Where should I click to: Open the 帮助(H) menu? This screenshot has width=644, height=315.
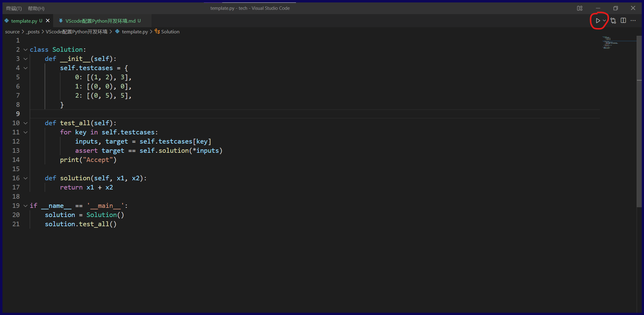tap(36, 8)
